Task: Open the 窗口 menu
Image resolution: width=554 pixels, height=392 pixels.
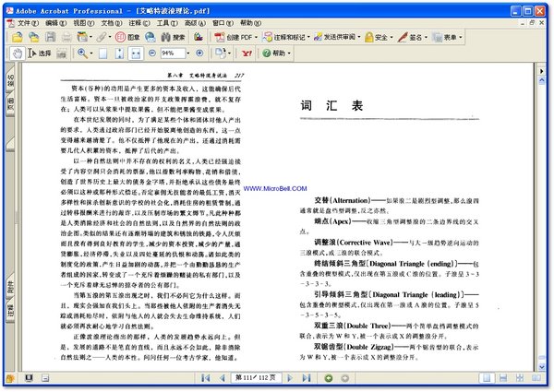Action: click(223, 23)
